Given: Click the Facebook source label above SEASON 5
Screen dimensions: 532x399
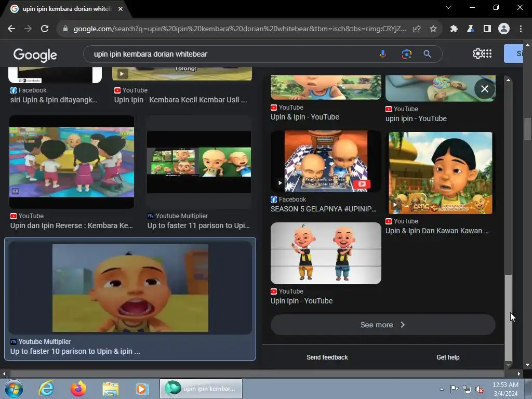Looking at the screenshot, I should click(x=292, y=199).
